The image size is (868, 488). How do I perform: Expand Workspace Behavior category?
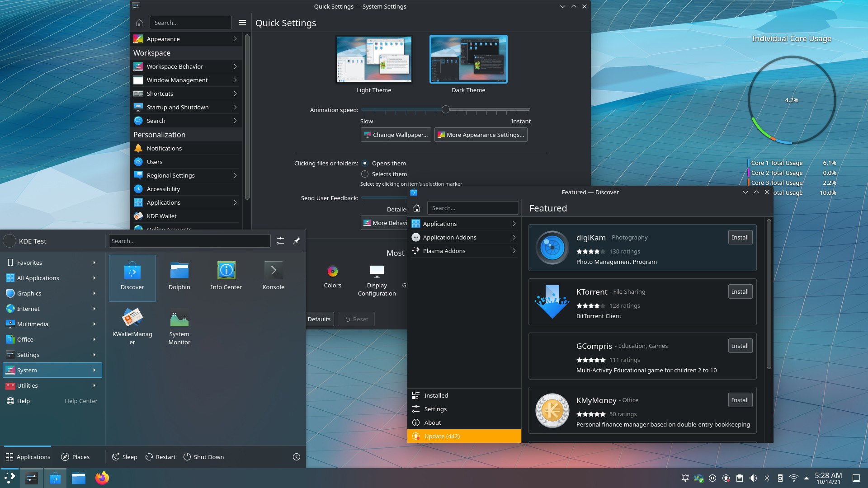click(x=186, y=66)
